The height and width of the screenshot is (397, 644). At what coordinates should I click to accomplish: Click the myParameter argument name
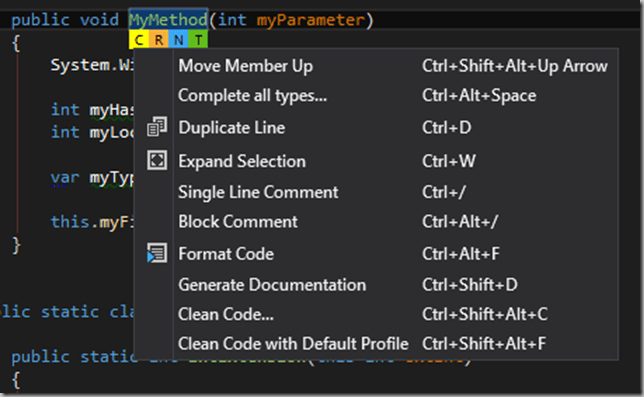click(x=310, y=20)
